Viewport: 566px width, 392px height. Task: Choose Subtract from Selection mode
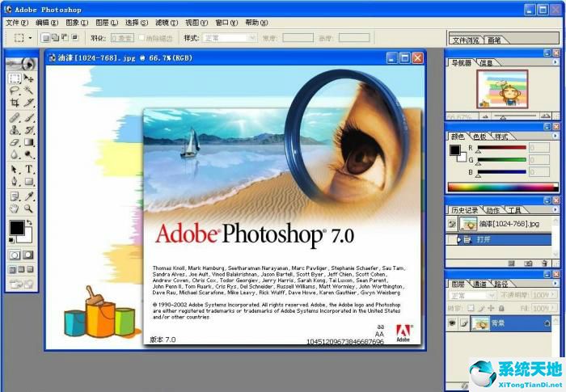point(65,37)
